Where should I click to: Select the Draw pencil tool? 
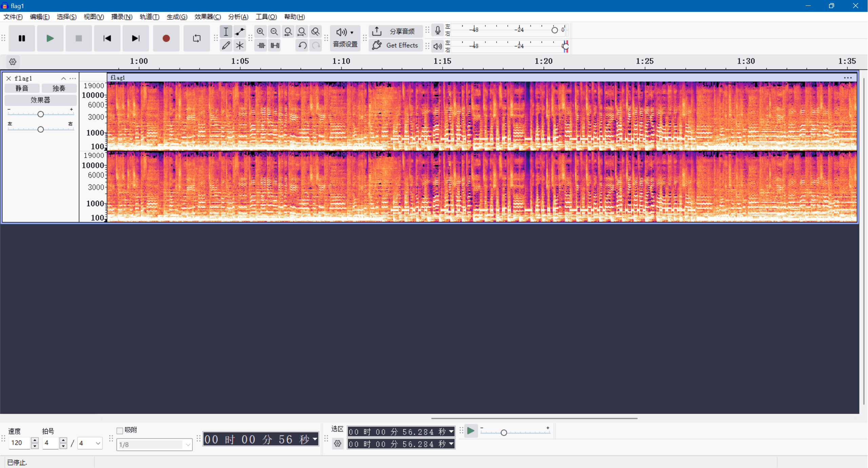coord(226,45)
